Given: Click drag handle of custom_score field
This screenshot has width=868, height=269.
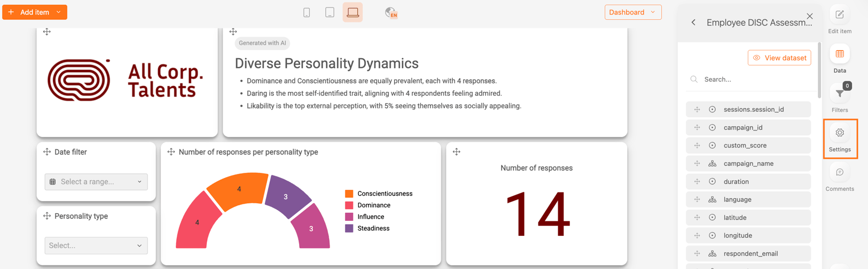Looking at the screenshot, I should (x=697, y=145).
